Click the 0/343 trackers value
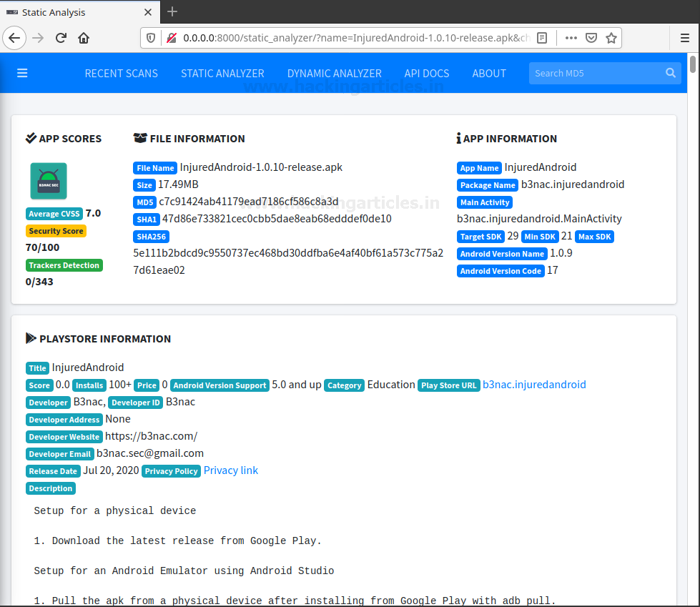 (x=39, y=282)
